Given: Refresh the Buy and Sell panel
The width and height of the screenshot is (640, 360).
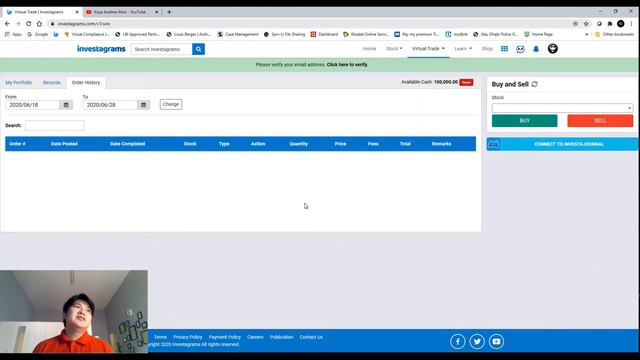Looking at the screenshot, I should tap(535, 84).
